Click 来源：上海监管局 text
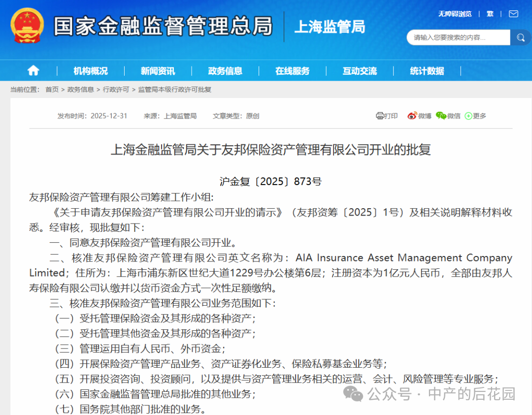Image resolution: width=532 pixels, height=415 pixels. [170, 116]
